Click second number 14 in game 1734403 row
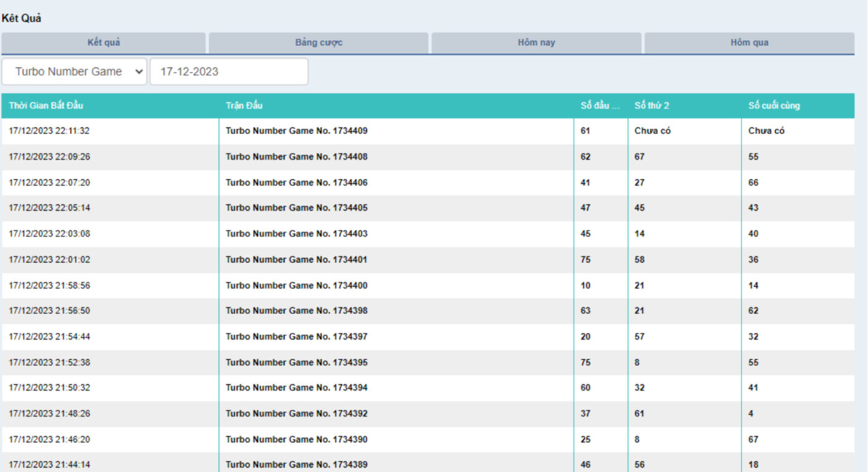This screenshot has width=868, height=472. pos(639,234)
